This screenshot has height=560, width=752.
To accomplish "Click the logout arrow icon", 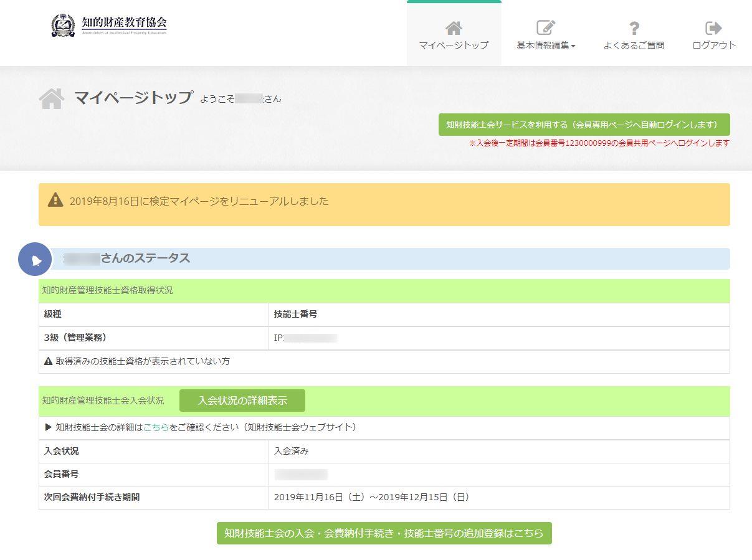I will 713,28.
